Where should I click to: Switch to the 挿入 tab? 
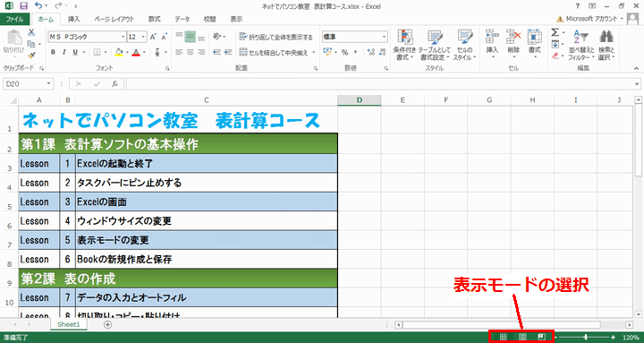click(x=74, y=19)
